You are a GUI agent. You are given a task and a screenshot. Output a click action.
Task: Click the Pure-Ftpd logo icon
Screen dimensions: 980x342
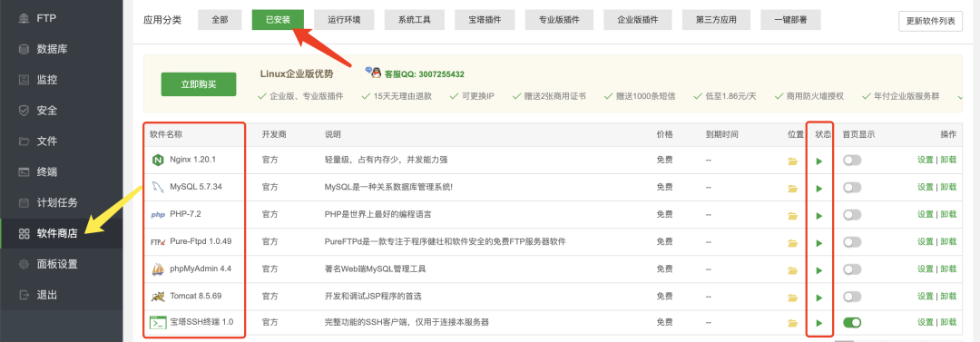click(x=157, y=242)
